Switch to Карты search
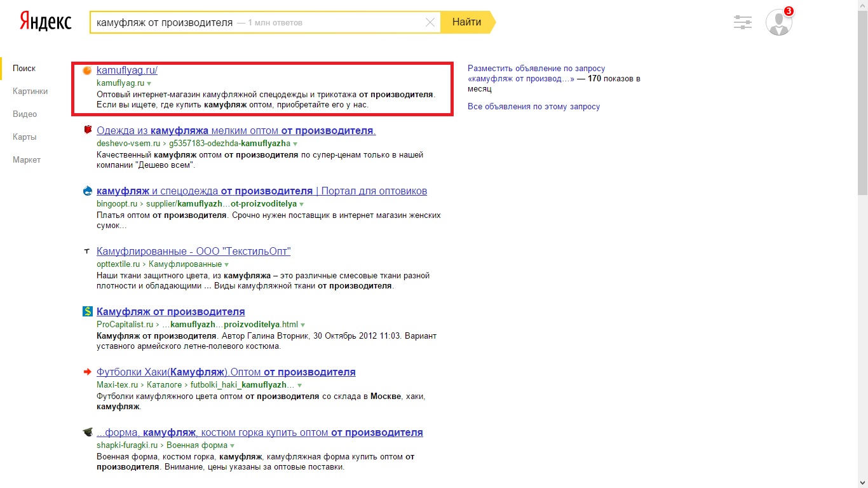 pos(24,137)
